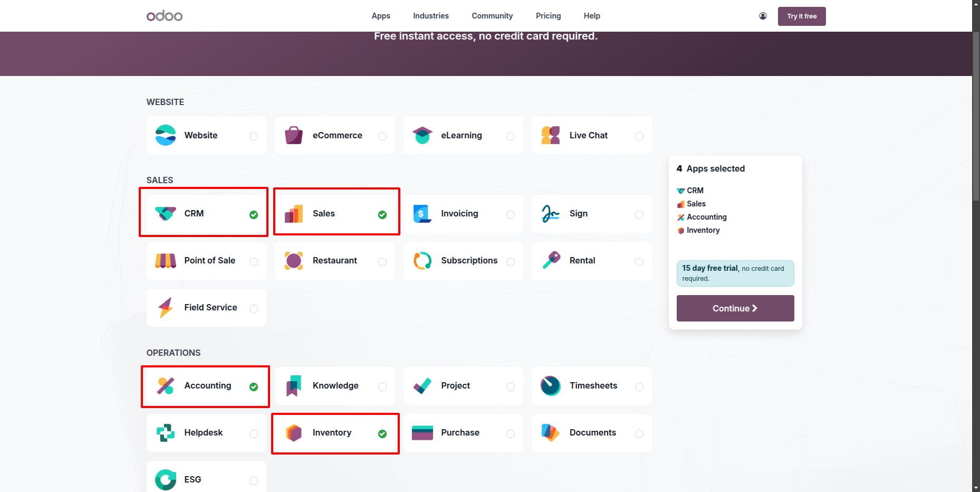Click CRM in the selected apps list
Screen dimensions: 980x492
[x=690, y=191]
